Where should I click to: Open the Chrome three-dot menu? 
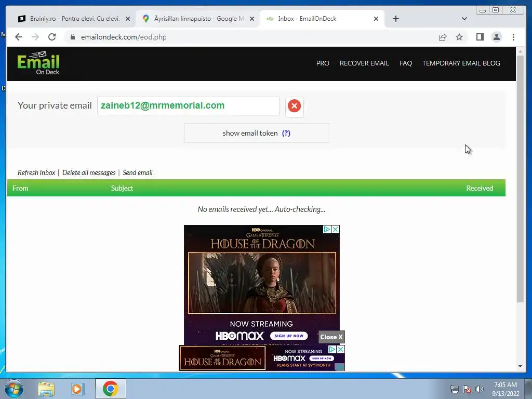pyautogui.click(x=513, y=37)
